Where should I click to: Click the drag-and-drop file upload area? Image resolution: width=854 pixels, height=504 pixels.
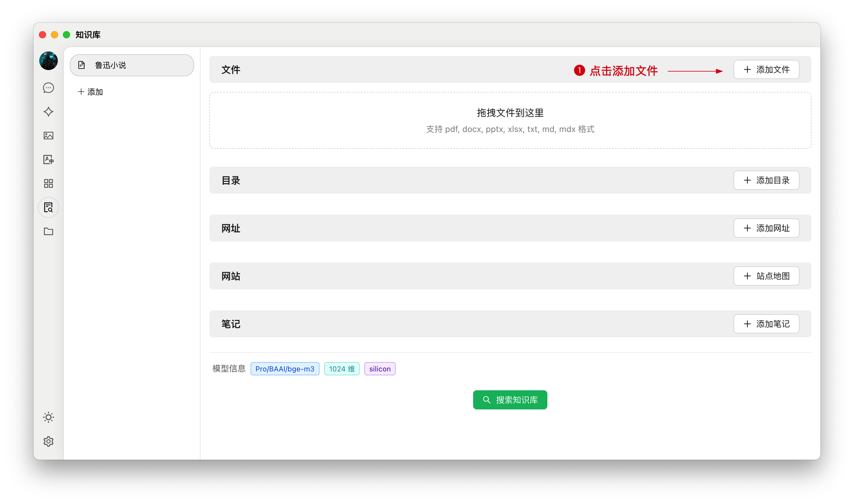click(510, 120)
